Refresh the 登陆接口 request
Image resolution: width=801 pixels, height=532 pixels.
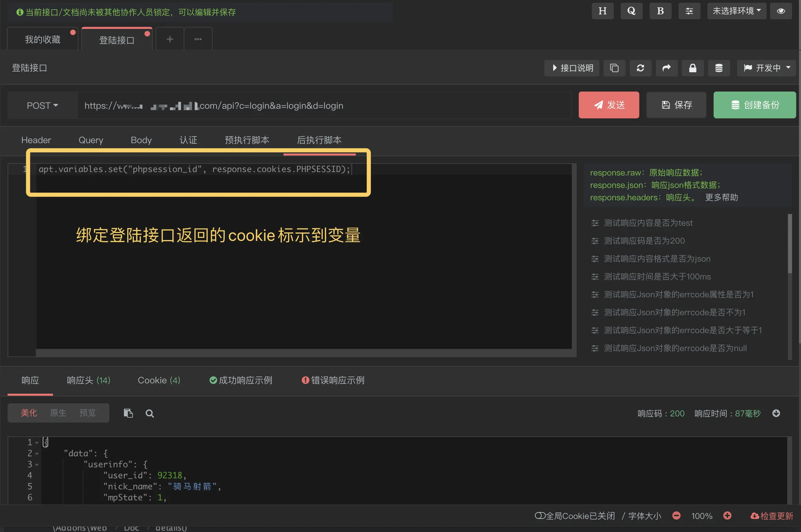pos(640,68)
